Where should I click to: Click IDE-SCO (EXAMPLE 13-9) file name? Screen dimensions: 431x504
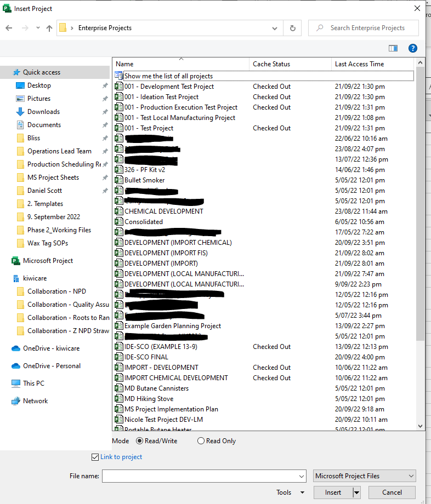(161, 347)
